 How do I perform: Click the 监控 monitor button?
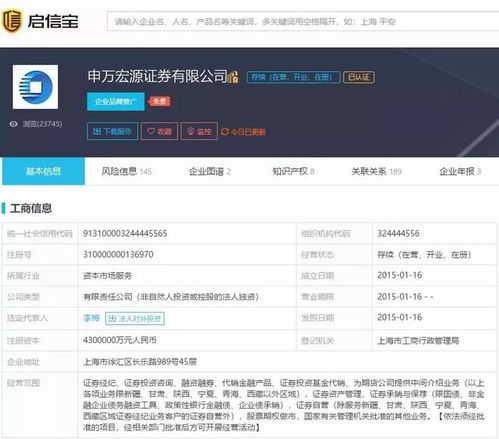point(199,131)
